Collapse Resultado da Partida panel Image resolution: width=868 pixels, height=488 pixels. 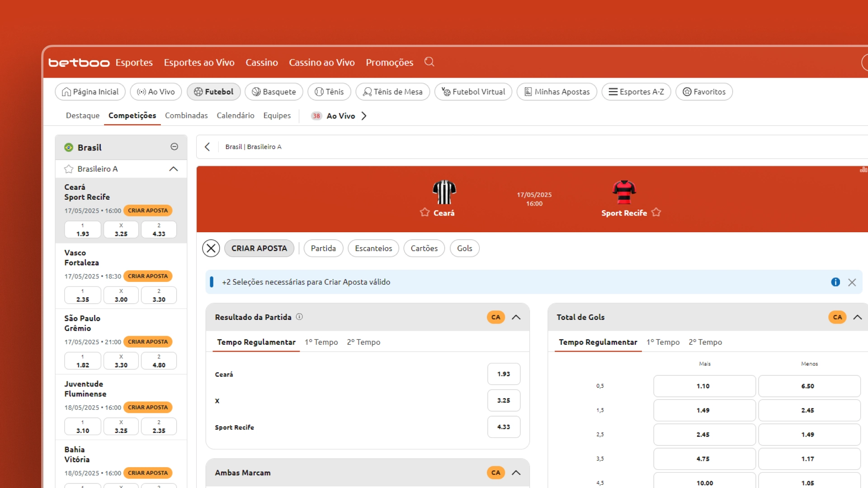tap(516, 317)
